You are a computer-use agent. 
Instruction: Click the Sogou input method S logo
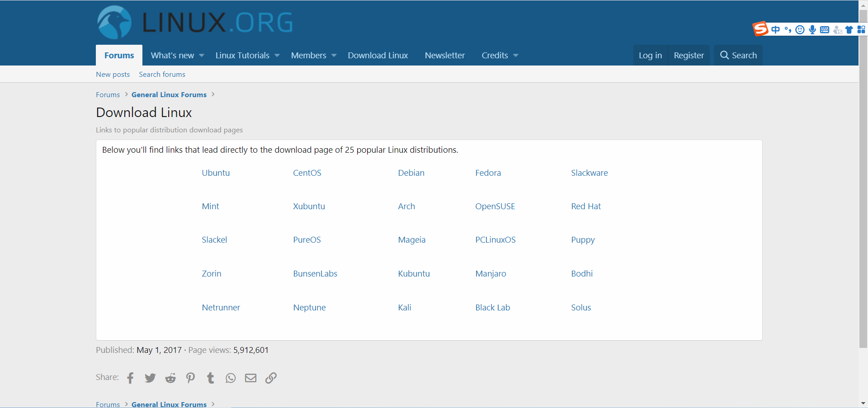coord(760,29)
